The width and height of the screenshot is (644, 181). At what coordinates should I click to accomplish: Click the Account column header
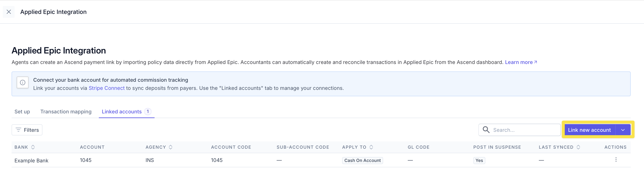point(92,147)
